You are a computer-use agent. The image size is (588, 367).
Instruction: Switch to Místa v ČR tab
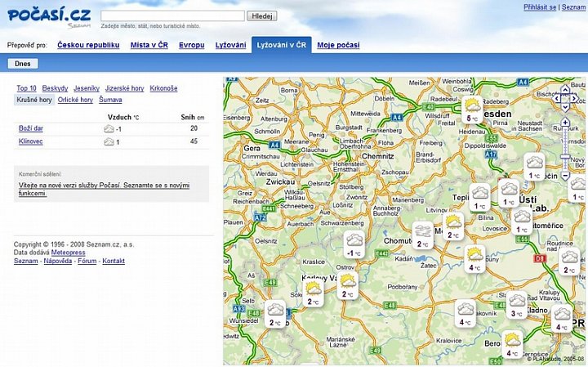coord(149,45)
